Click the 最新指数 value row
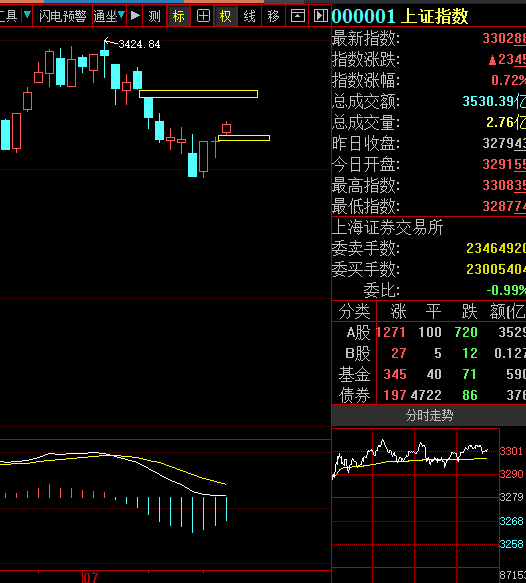Image resolution: width=526 pixels, height=583 pixels. 429,38
